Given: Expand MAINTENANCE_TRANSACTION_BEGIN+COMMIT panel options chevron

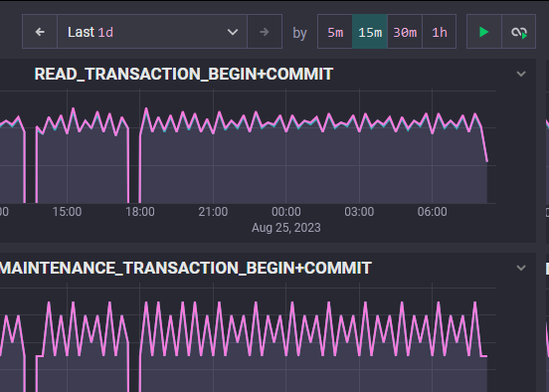Looking at the screenshot, I should [521, 268].
